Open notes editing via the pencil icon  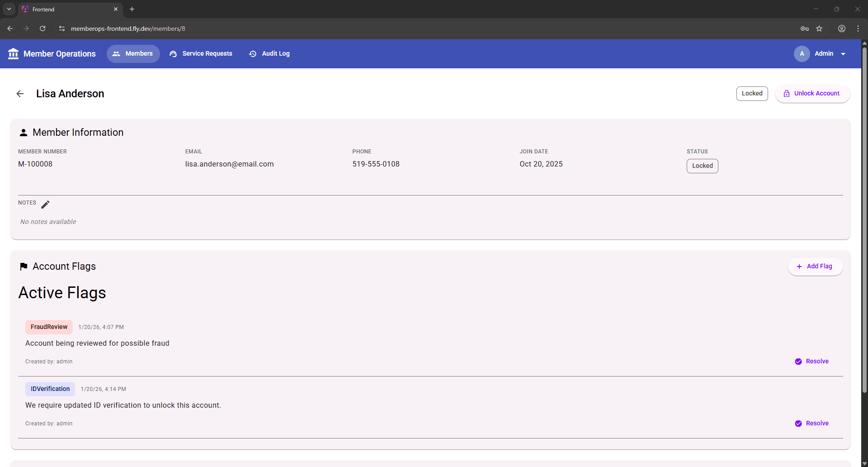tap(45, 204)
